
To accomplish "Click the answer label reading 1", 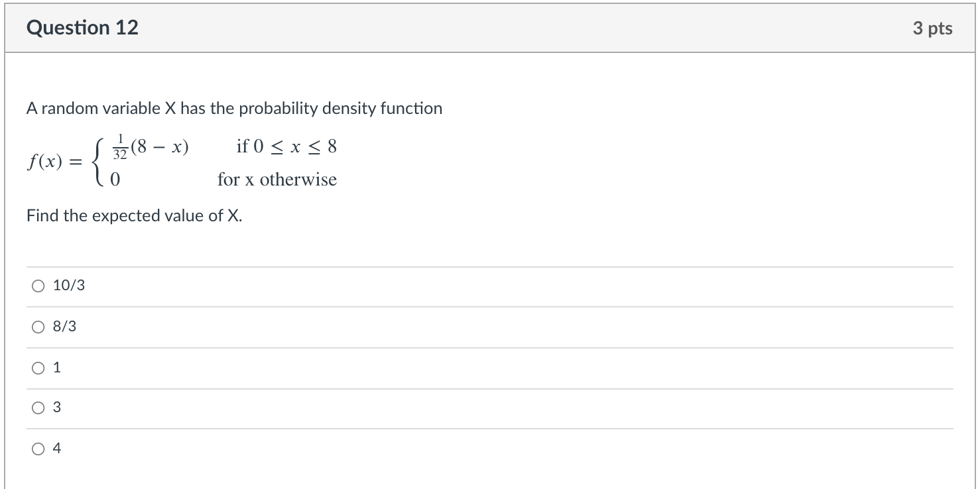I will tap(57, 367).
